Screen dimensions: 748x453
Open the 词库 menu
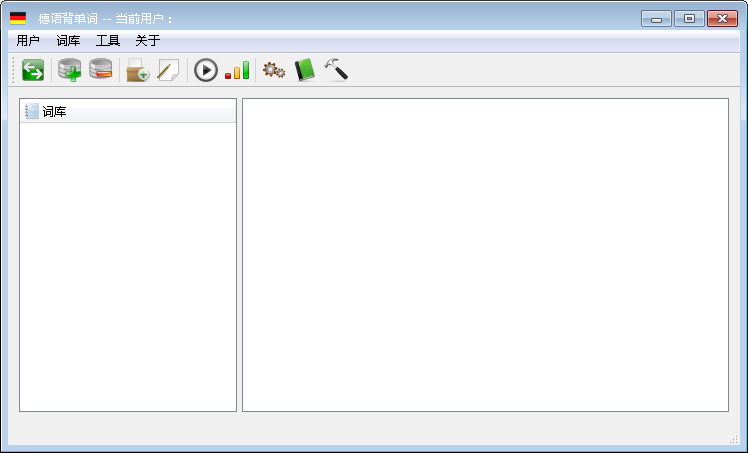pos(68,41)
